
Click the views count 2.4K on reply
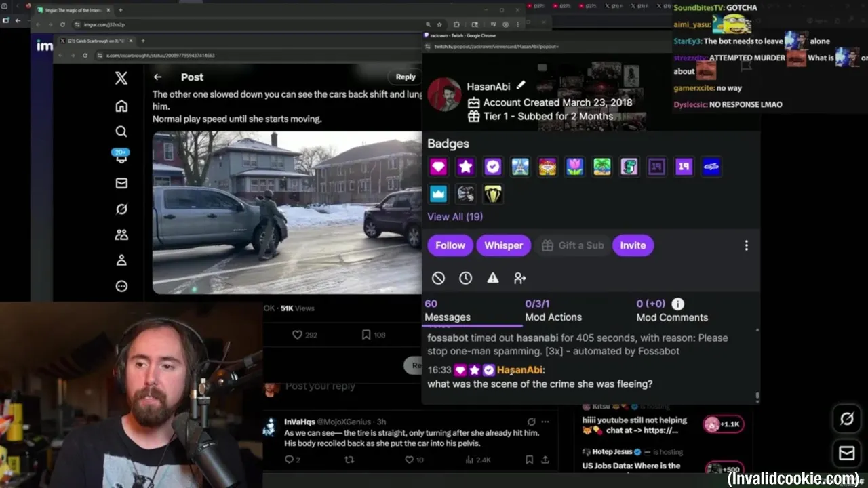[478, 460]
